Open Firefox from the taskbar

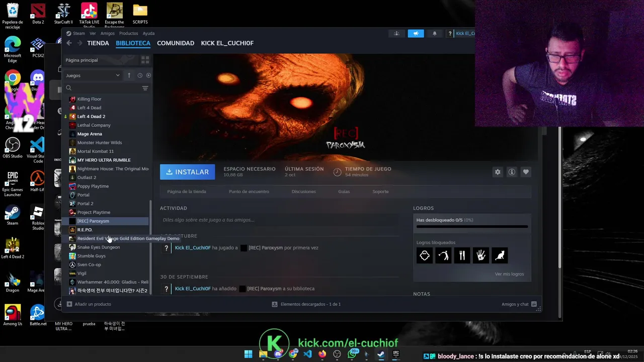point(322,354)
